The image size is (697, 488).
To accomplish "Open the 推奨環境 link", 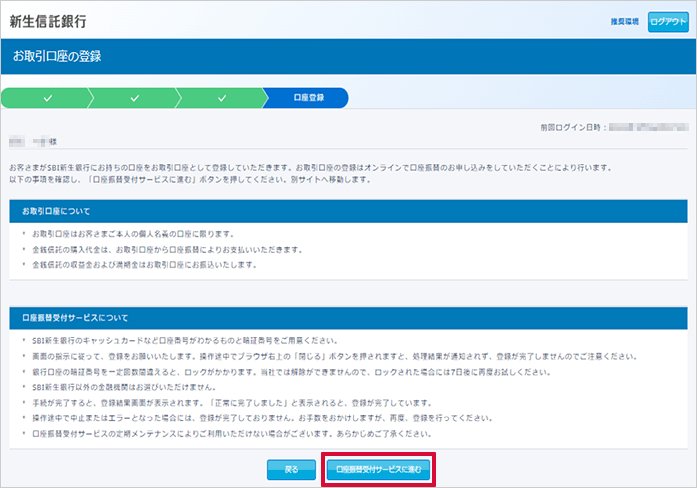I will coord(624,21).
